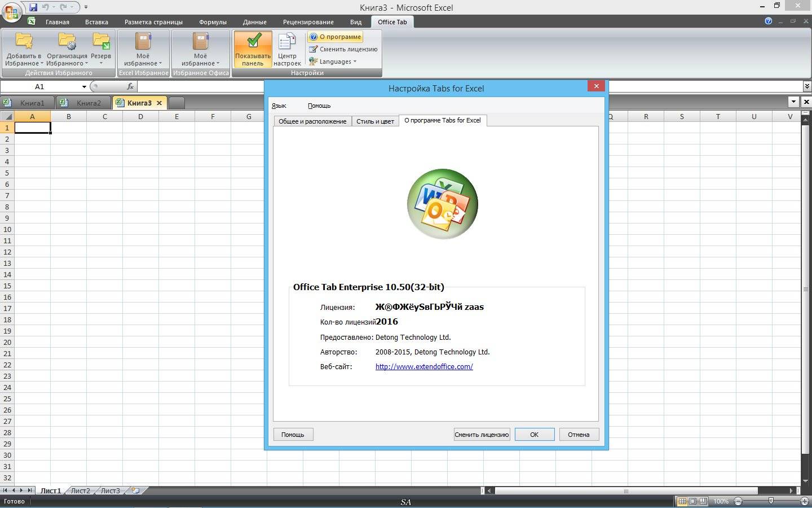Click zoom out minus button
The width and height of the screenshot is (812, 508).
point(738,501)
